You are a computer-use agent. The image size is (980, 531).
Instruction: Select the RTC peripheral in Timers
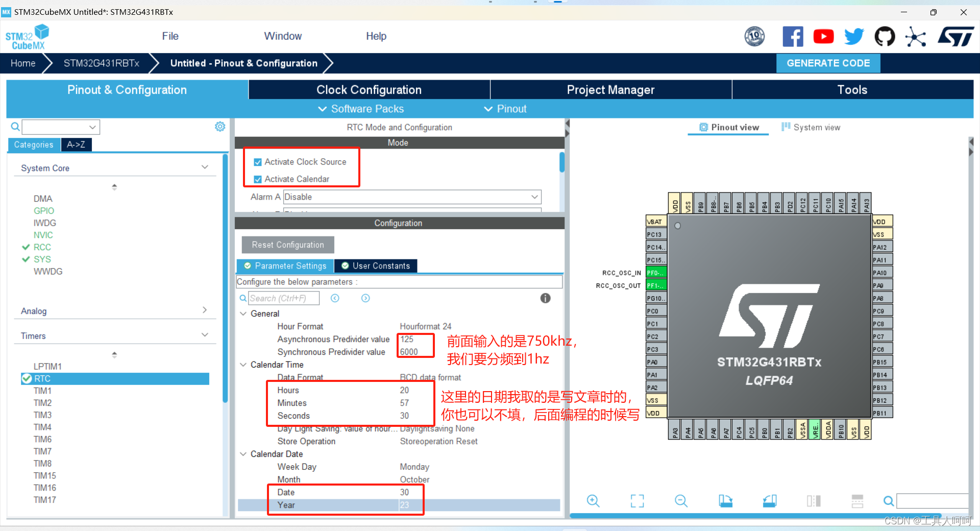pos(115,379)
